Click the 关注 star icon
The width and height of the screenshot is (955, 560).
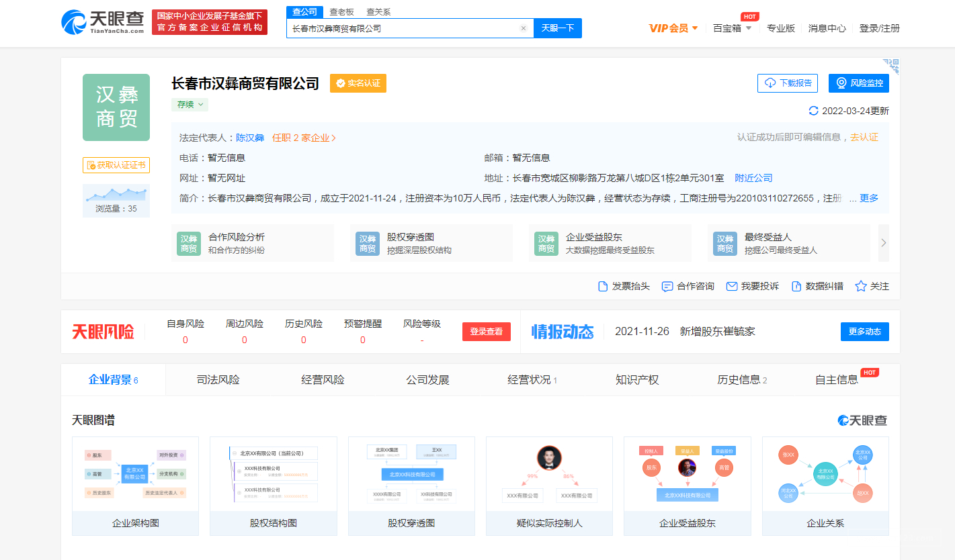[860, 286]
